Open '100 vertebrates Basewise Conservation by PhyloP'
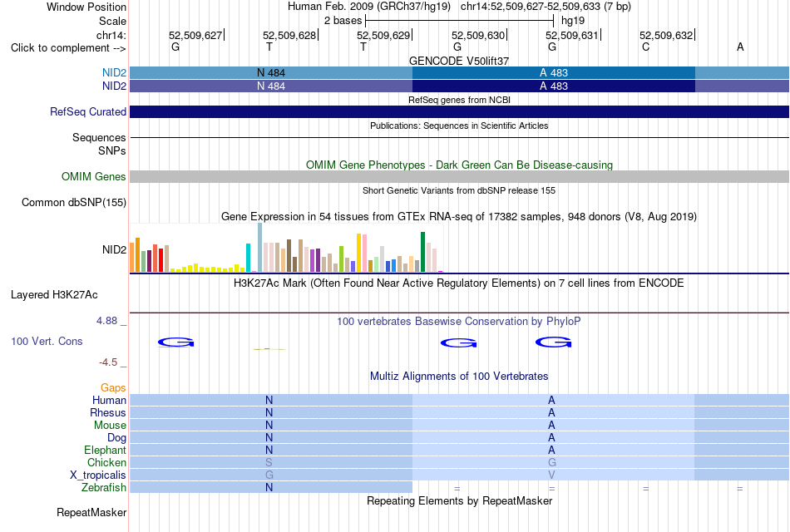This screenshot has height=532, width=790. [459, 322]
